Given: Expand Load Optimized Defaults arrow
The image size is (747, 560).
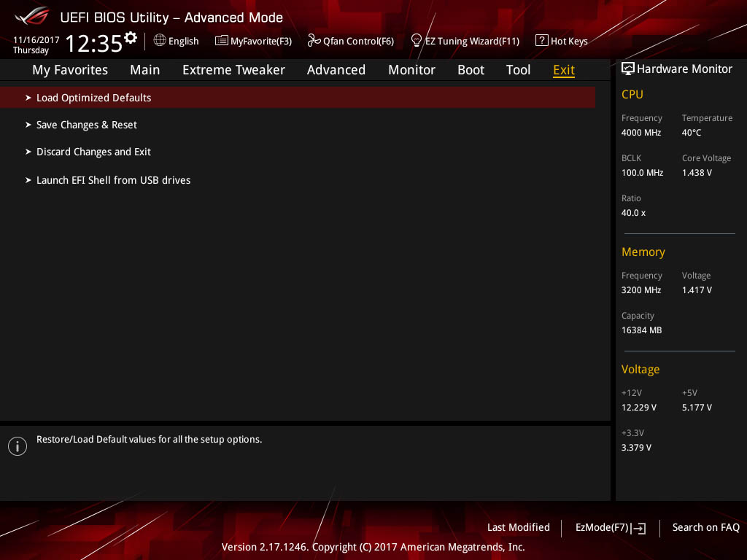Looking at the screenshot, I should tap(28, 98).
